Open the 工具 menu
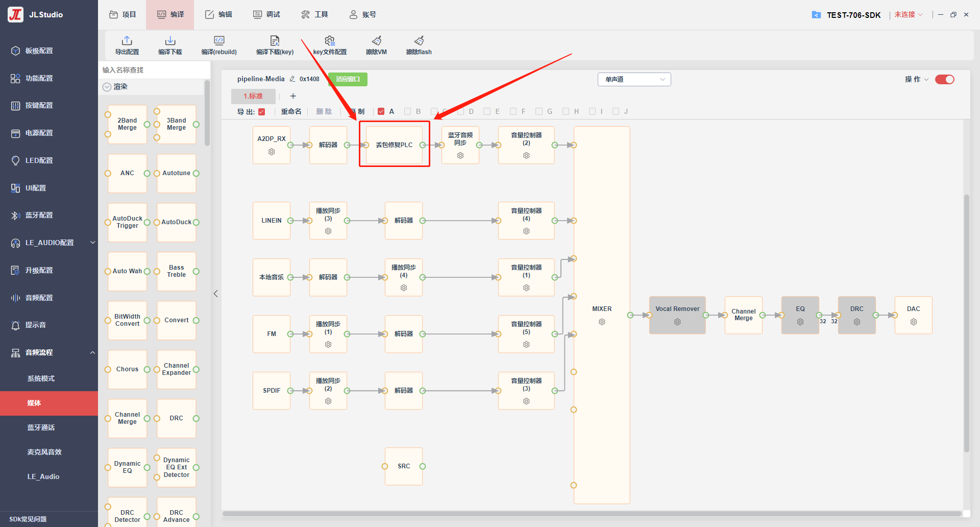 [x=314, y=14]
